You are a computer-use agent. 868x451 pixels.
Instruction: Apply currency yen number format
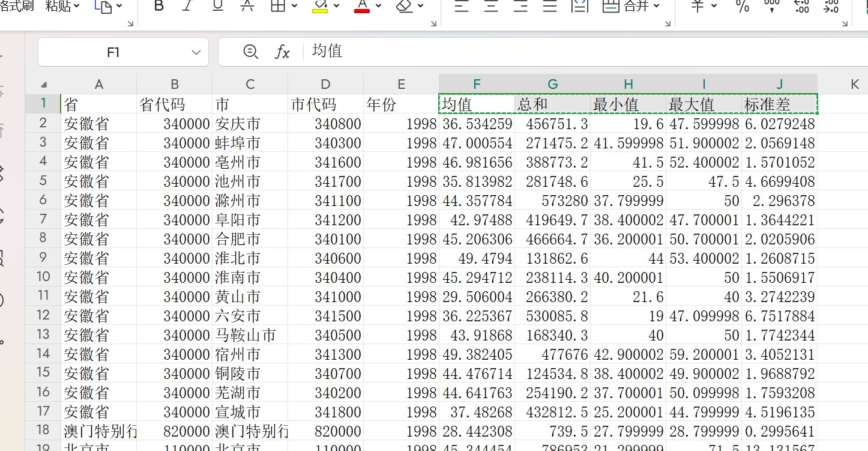pos(698,6)
